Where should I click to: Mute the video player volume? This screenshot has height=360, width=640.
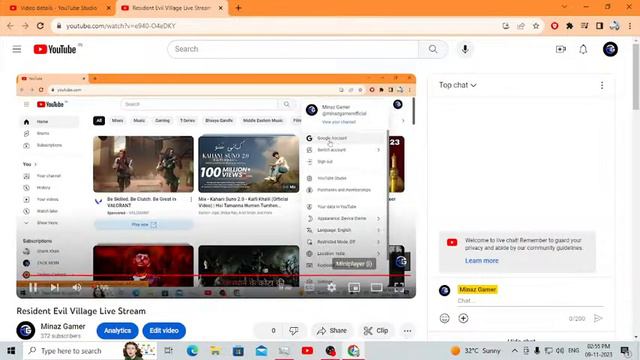(76, 287)
